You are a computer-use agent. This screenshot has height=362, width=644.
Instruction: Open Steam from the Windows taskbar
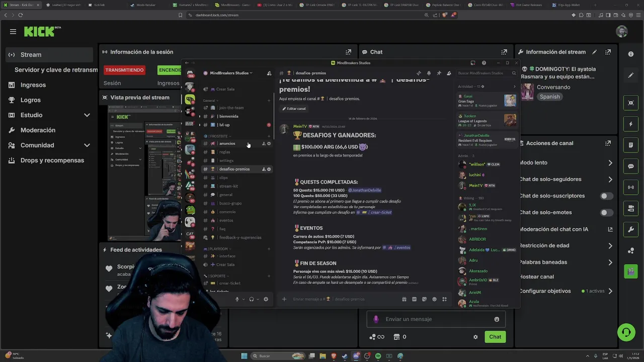click(344, 356)
